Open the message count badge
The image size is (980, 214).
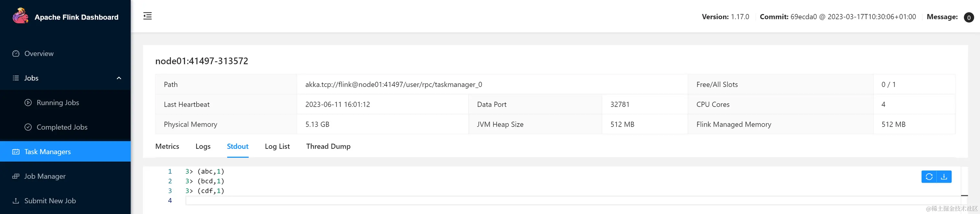click(x=969, y=17)
